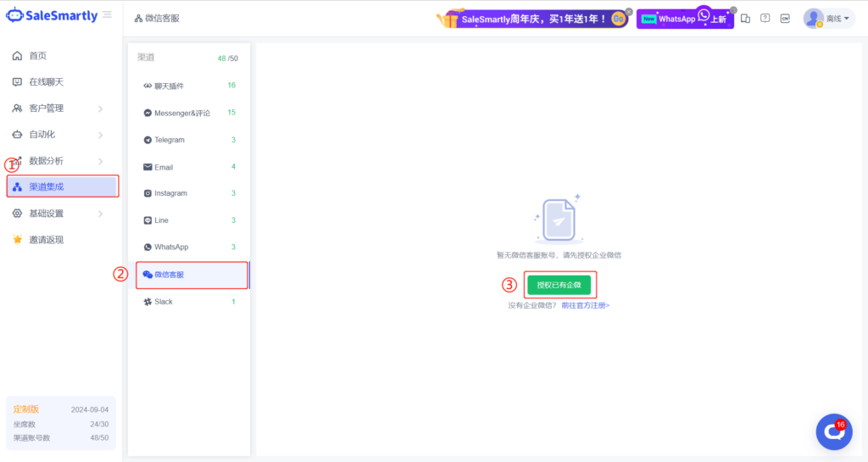Open 基础设置 menu item

tap(46, 213)
